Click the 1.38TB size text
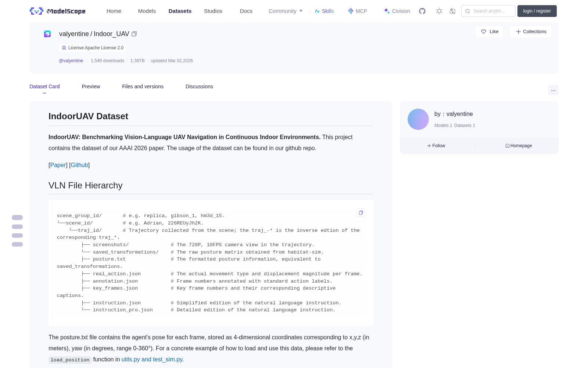The image size is (588, 368). pos(137,61)
